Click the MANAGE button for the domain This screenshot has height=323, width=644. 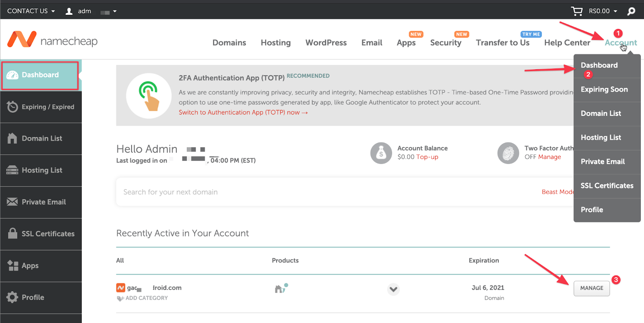tap(592, 288)
